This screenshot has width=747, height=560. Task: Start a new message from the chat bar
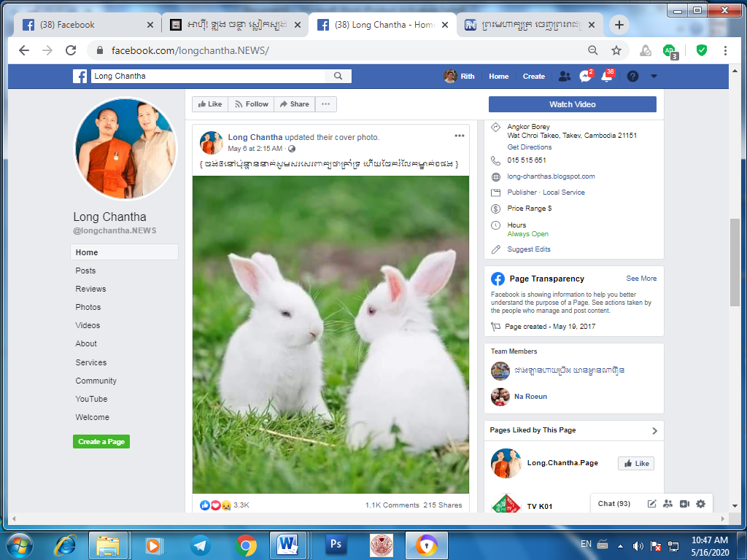point(651,503)
